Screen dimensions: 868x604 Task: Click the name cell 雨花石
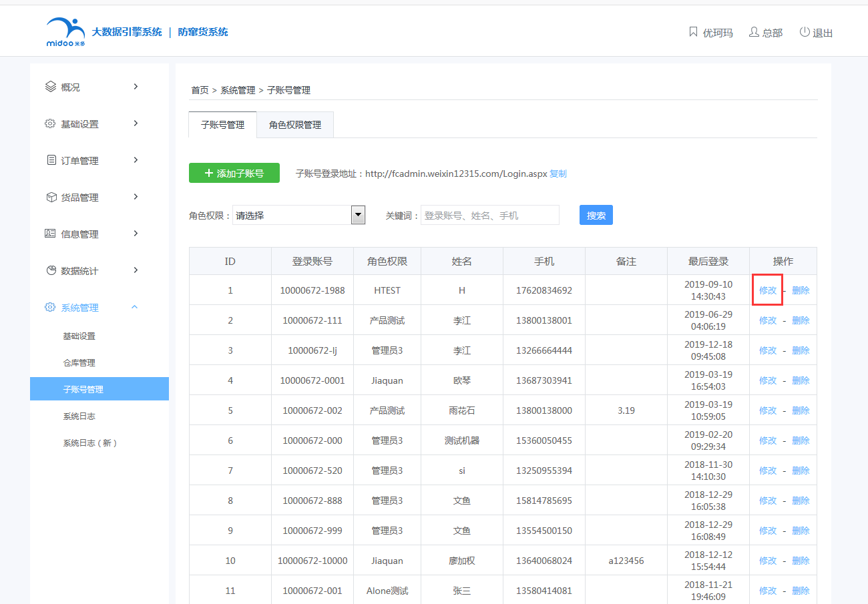point(462,410)
